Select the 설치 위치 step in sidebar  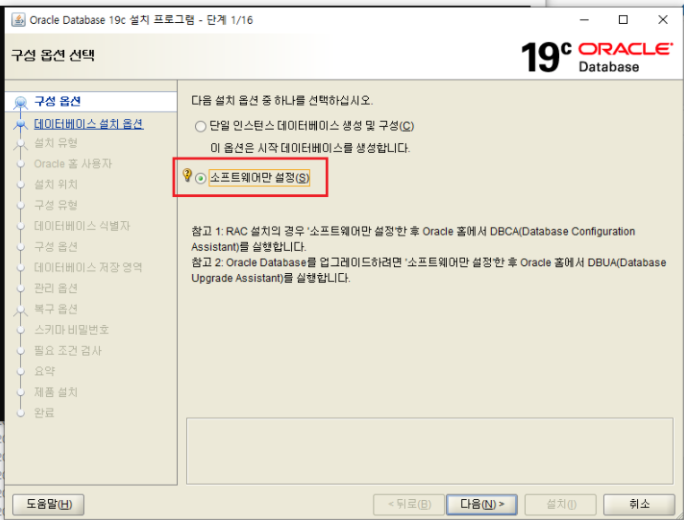click(x=56, y=185)
